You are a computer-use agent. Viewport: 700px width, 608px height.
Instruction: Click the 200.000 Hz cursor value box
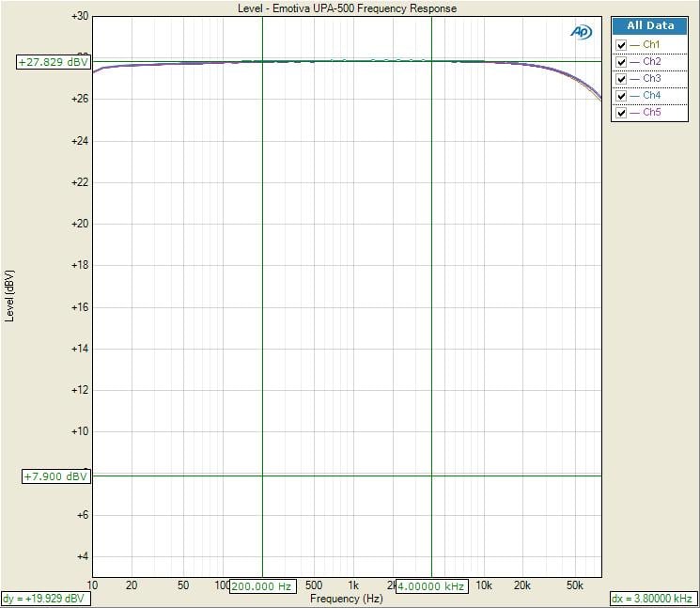[262, 585]
